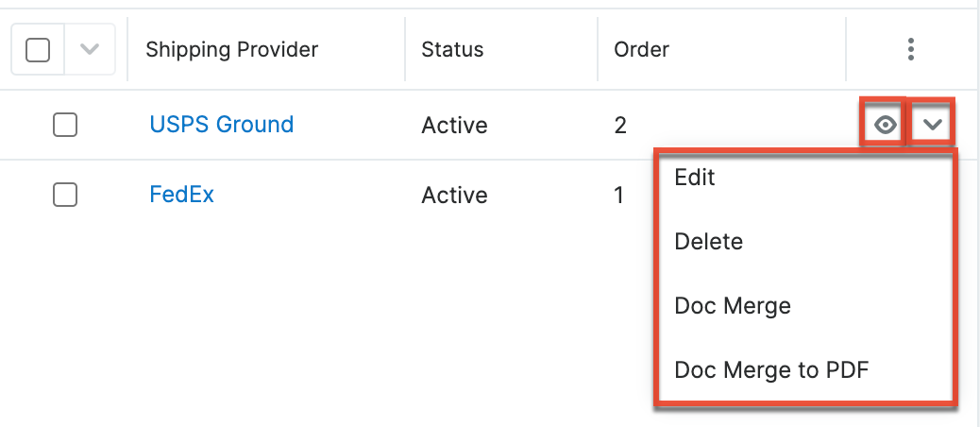
Task: Select the USPS Ground row checkbox
Action: pyautogui.click(x=65, y=125)
